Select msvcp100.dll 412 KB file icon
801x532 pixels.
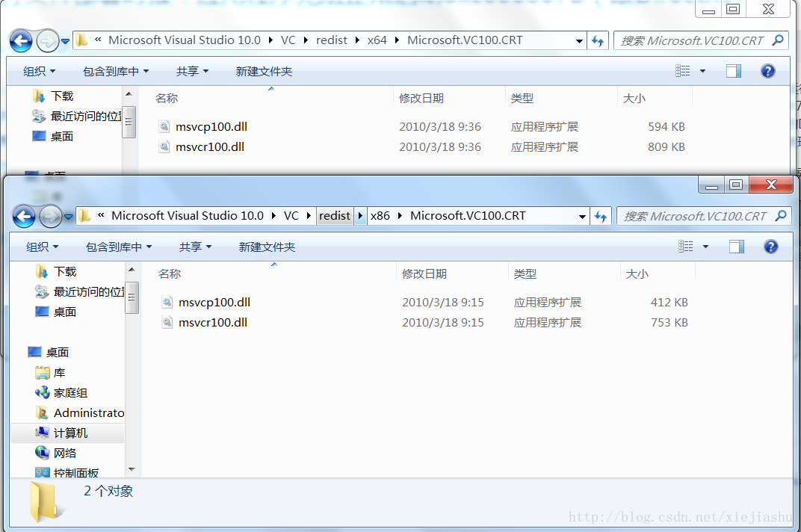[x=167, y=302]
